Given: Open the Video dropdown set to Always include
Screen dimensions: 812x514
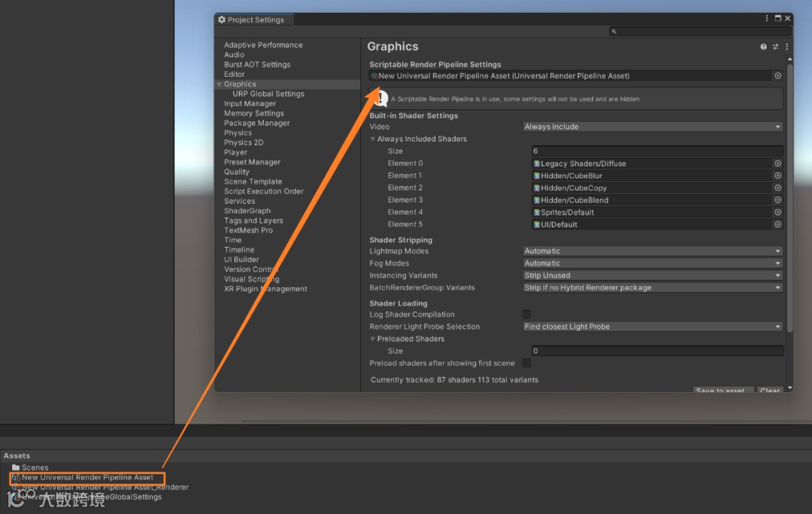Looking at the screenshot, I should 653,126.
